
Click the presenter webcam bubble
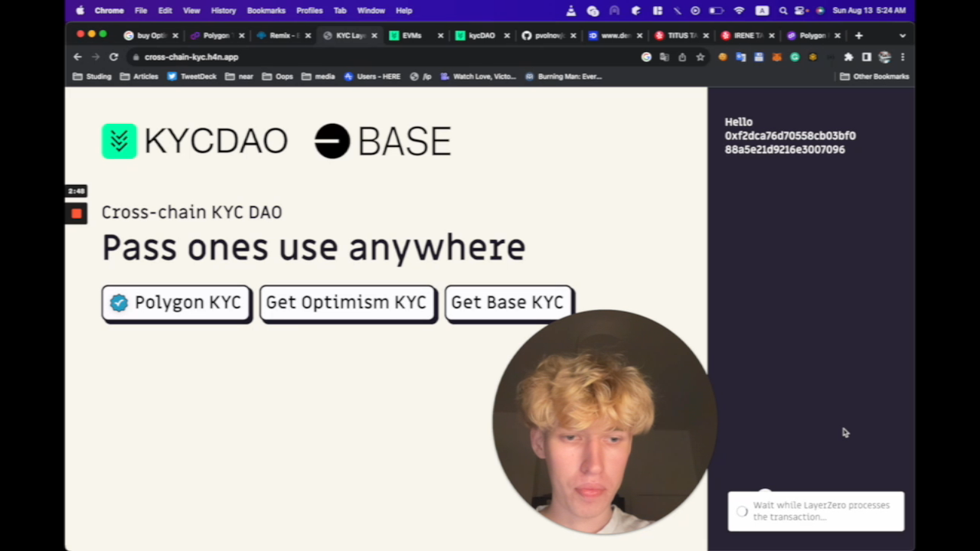pyautogui.click(x=605, y=422)
